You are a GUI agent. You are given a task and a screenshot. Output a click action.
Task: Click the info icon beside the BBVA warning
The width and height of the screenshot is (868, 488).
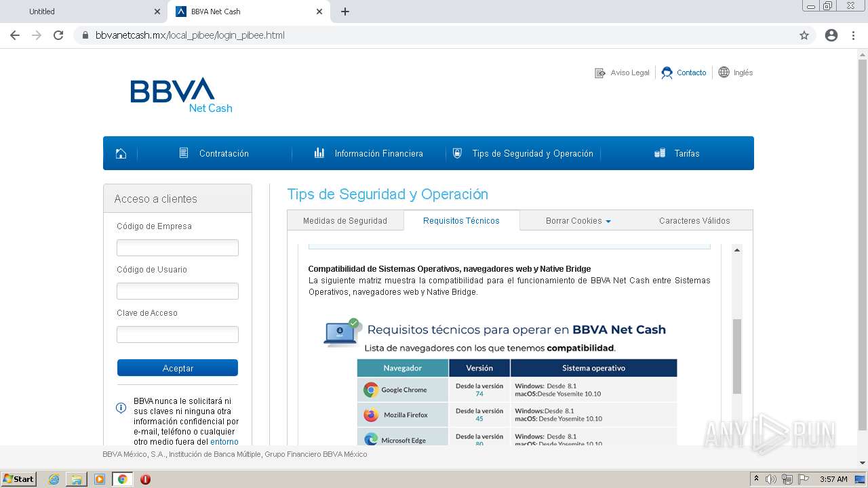click(121, 408)
